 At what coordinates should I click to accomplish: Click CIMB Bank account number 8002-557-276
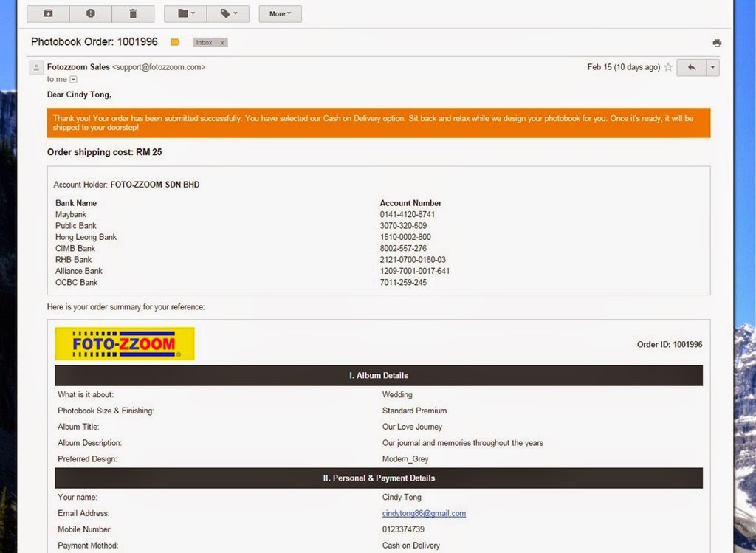403,248
